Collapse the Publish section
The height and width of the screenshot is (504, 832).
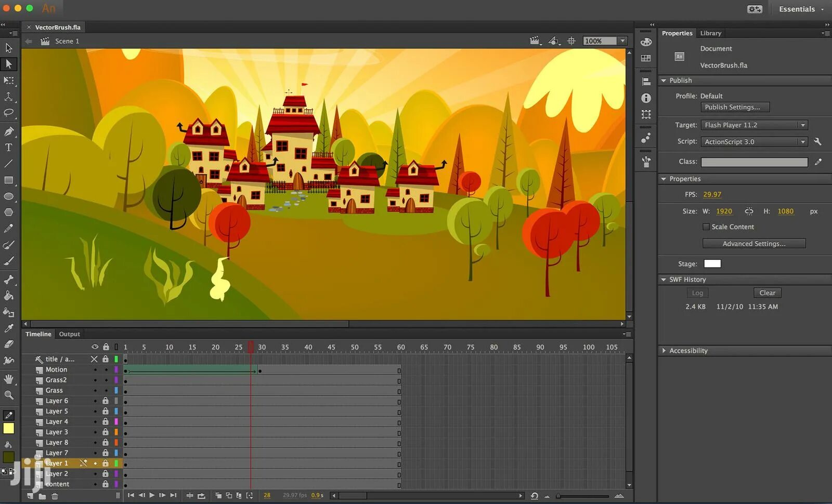(x=664, y=81)
